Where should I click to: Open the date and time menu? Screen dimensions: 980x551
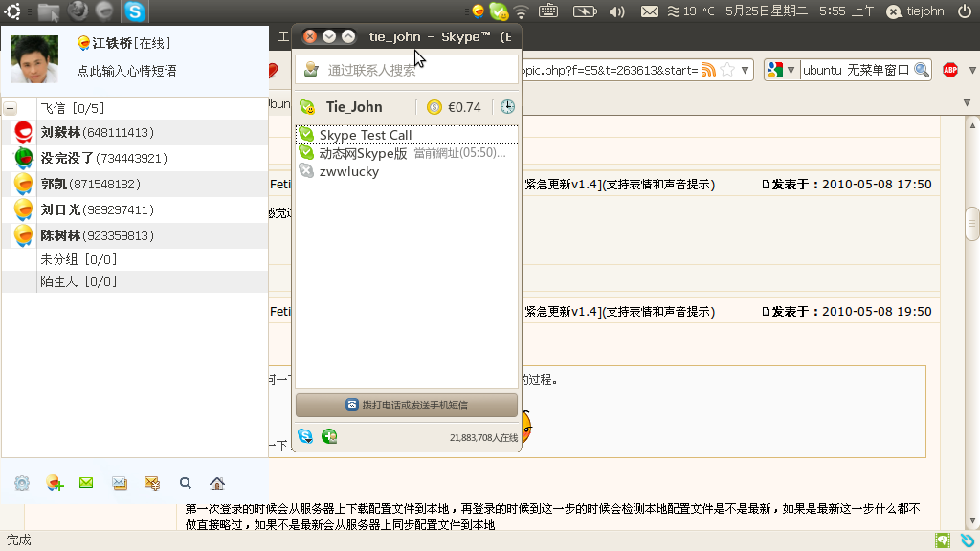pyautogui.click(x=801, y=11)
